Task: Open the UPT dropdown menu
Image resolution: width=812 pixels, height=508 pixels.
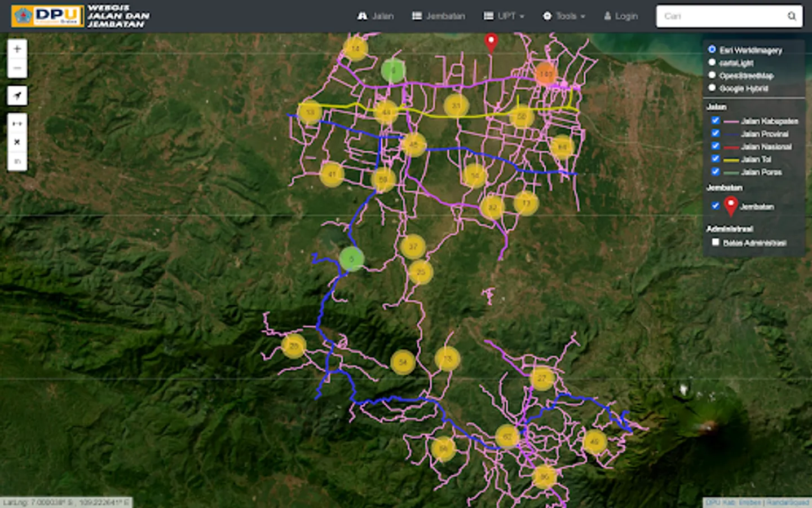Action: 504,16
